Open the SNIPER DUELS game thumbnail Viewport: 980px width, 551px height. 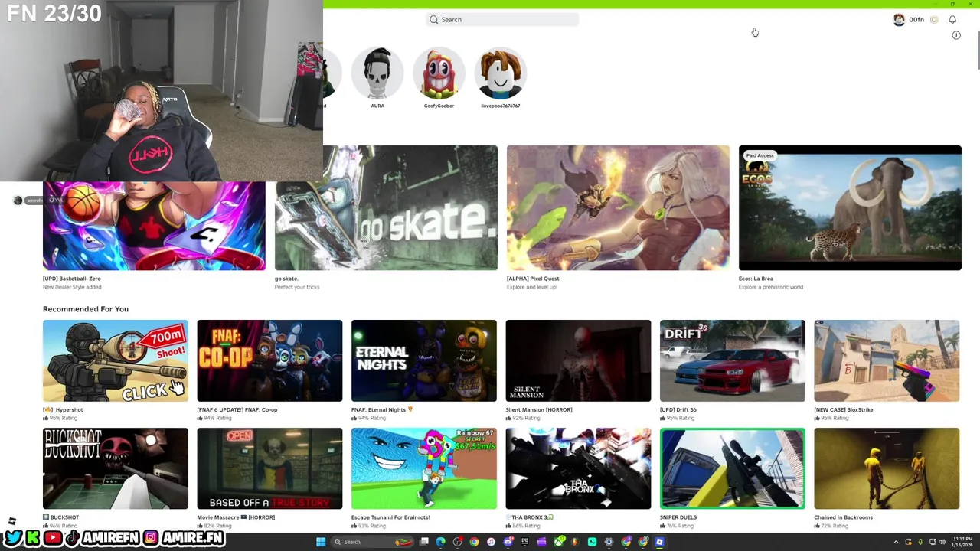pyautogui.click(x=733, y=468)
